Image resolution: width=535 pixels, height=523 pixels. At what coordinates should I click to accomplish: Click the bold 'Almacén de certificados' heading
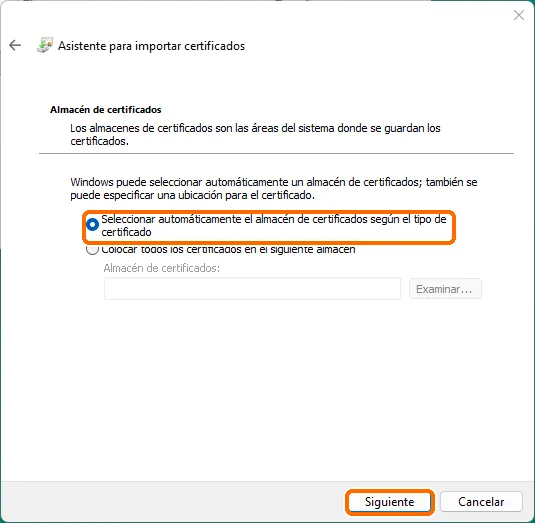point(106,110)
